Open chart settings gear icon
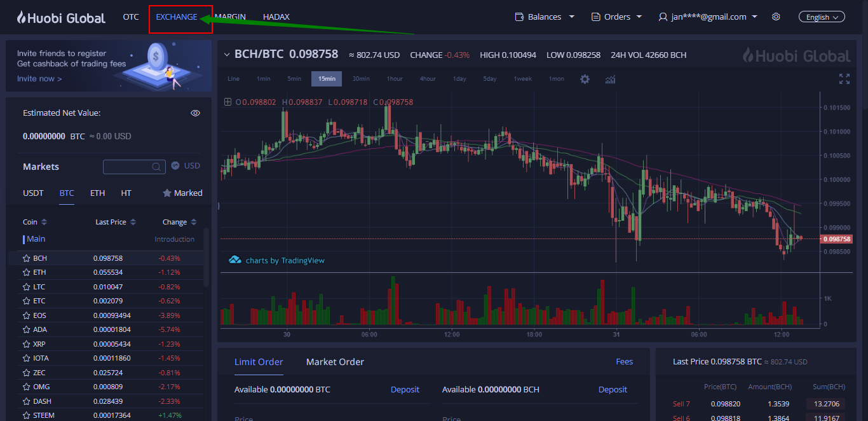Screen dimensions: 868x421 pyautogui.click(x=585, y=79)
